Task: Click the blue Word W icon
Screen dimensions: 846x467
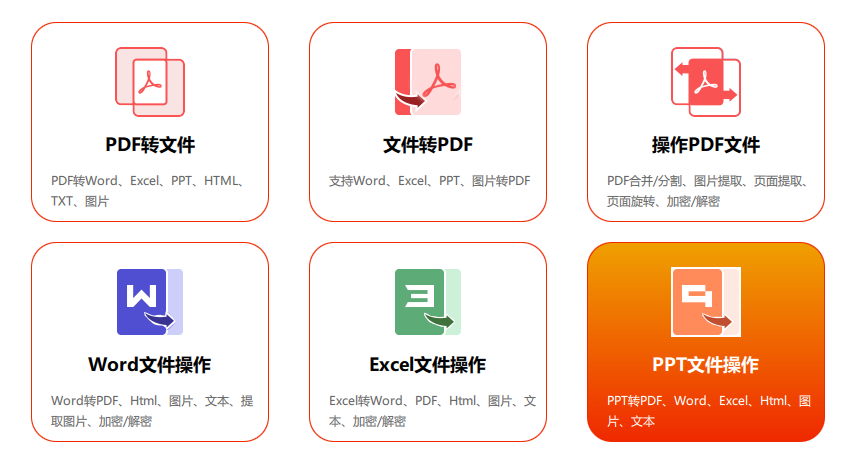Action: [x=150, y=302]
